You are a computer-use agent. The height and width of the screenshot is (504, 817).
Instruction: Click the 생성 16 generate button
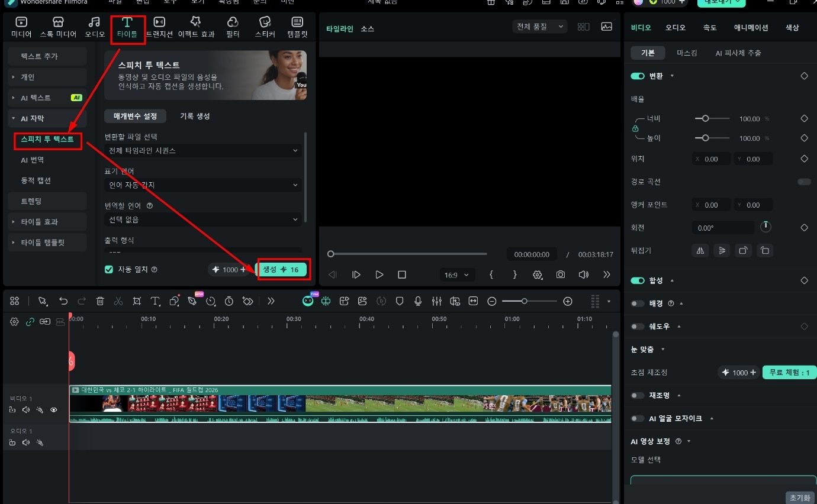pos(281,270)
